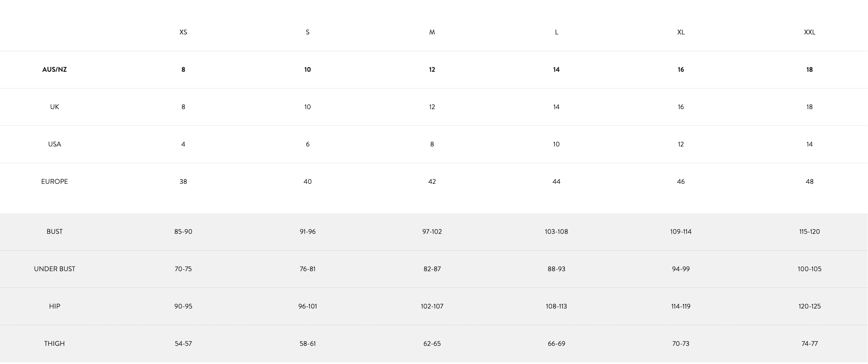Select Europe size 44 cell
The height and width of the screenshot is (364, 868).
(x=556, y=182)
